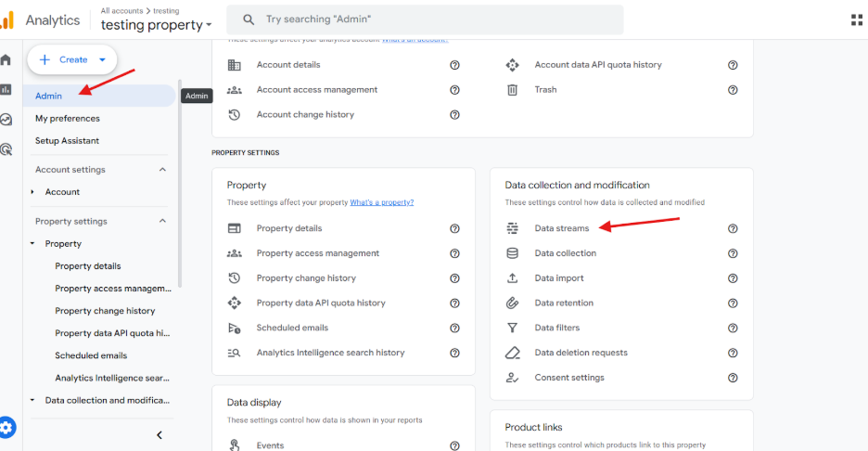Open the Google apps grid icon
The width and height of the screenshot is (868, 451).
pos(856,19)
